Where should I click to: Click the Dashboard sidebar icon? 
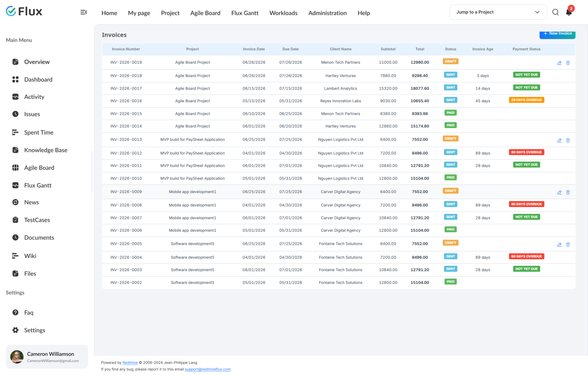coord(15,79)
